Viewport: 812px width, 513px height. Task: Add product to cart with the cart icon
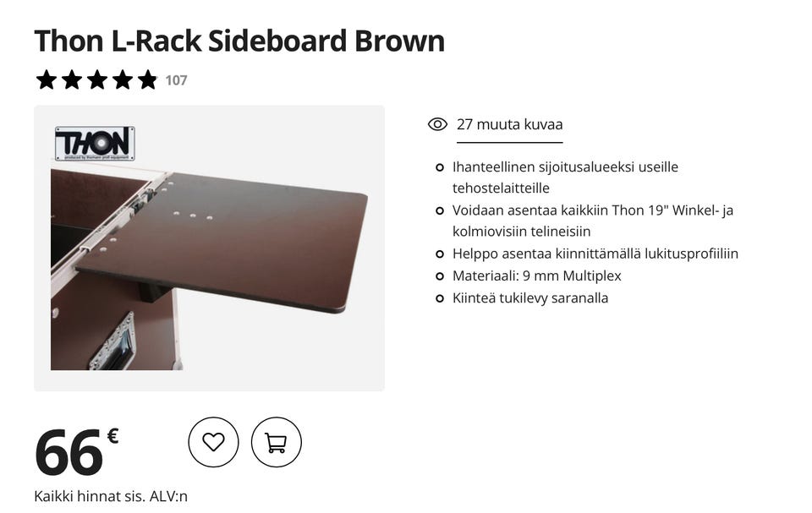click(276, 442)
